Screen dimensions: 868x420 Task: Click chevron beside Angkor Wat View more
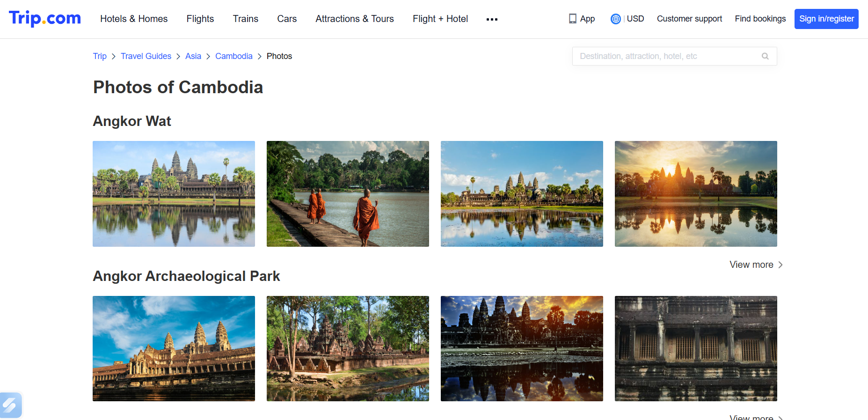[x=780, y=265]
